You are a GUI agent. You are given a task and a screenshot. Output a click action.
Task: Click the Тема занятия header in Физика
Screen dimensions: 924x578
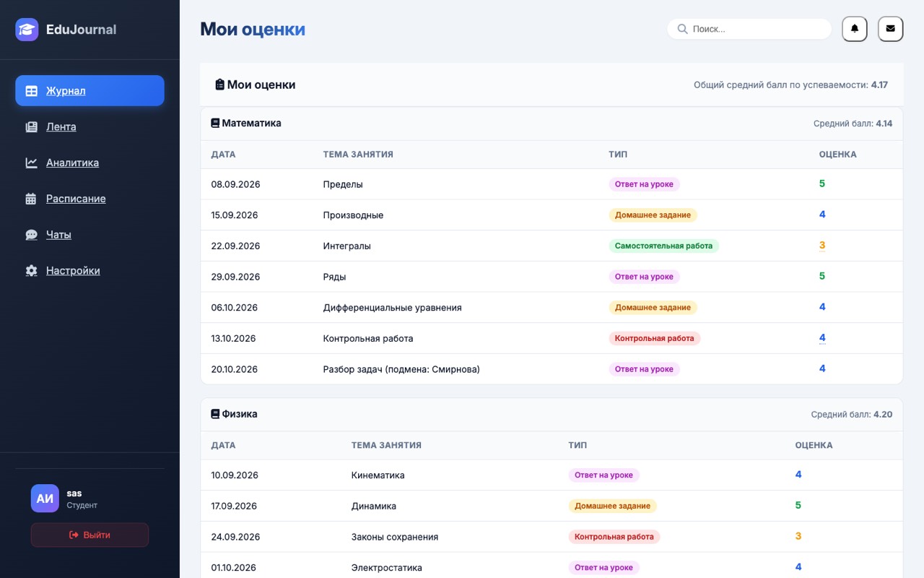pyautogui.click(x=386, y=445)
